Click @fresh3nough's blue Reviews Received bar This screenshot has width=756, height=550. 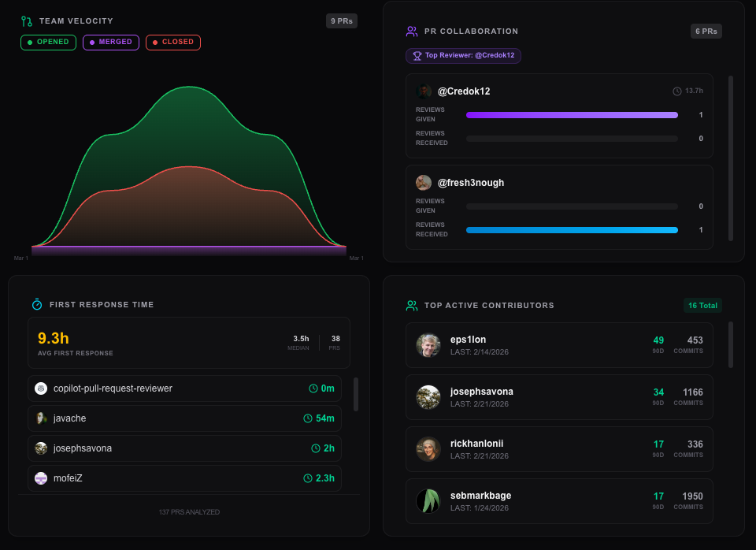tap(572, 230)
